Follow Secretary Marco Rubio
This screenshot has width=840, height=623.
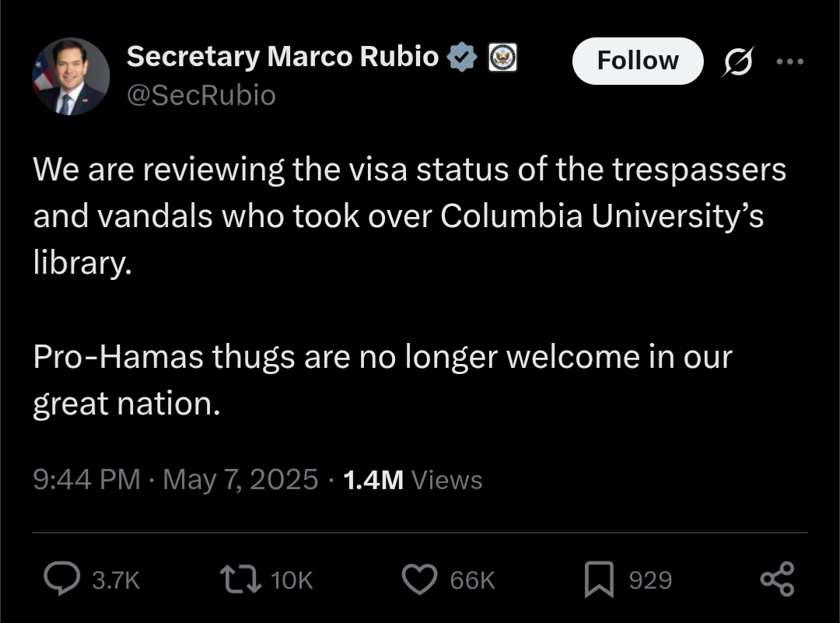[x=638, y=61]
